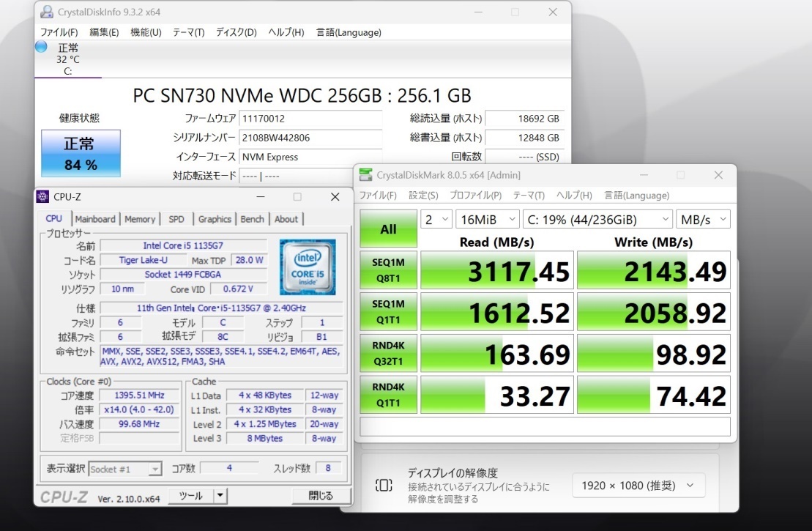Screen dimensions: 812x531
Task: Click the firmware field 11170012
Action: point(310,118)
